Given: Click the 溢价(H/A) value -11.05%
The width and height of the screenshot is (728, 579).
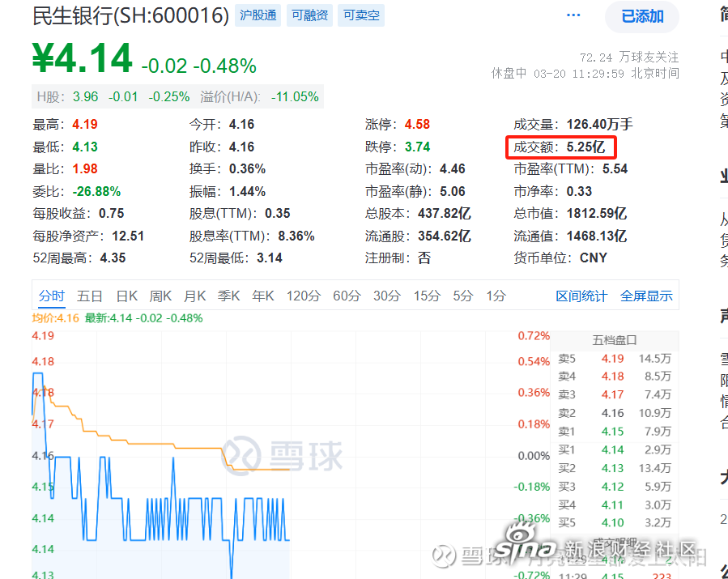Looking at the screenshot, I should (x=296, y=96).
